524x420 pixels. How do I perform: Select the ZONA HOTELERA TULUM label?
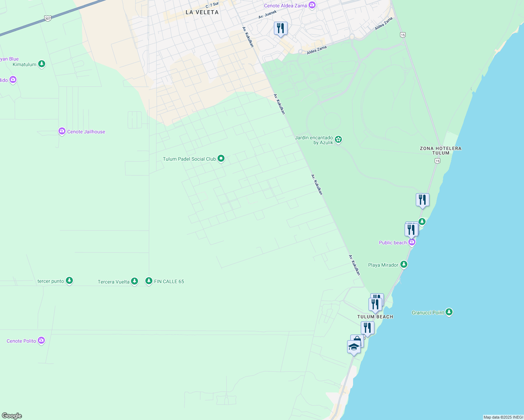(441, 150)
